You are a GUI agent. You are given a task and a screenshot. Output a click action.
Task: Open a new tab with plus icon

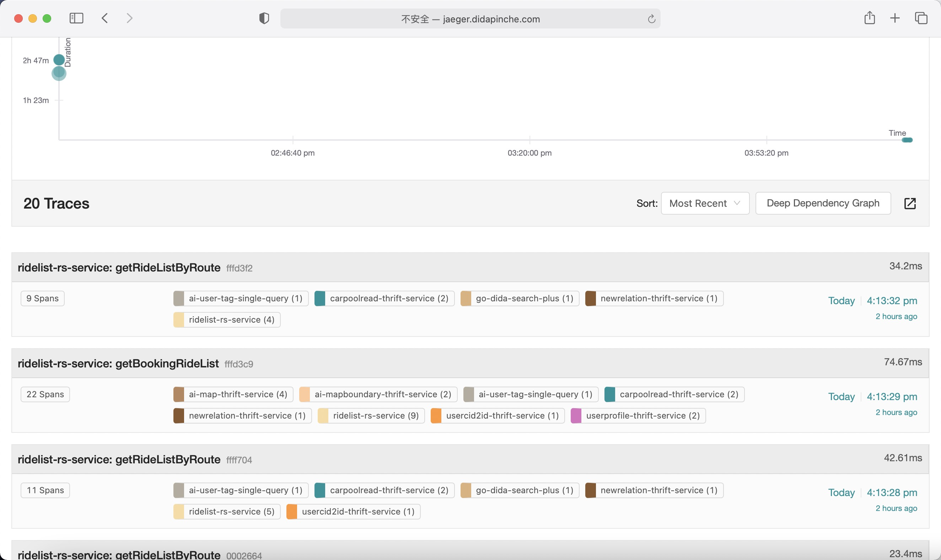click(x=895, y=18)
